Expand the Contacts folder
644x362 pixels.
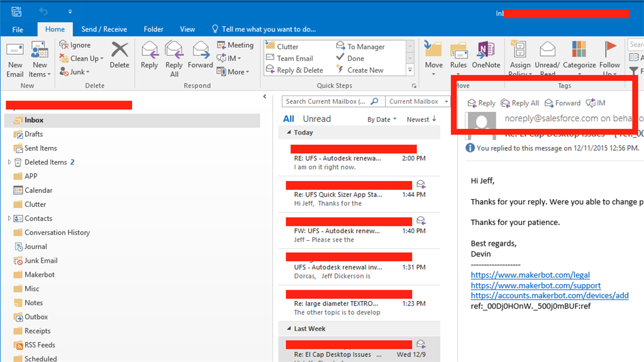point(9,218)
